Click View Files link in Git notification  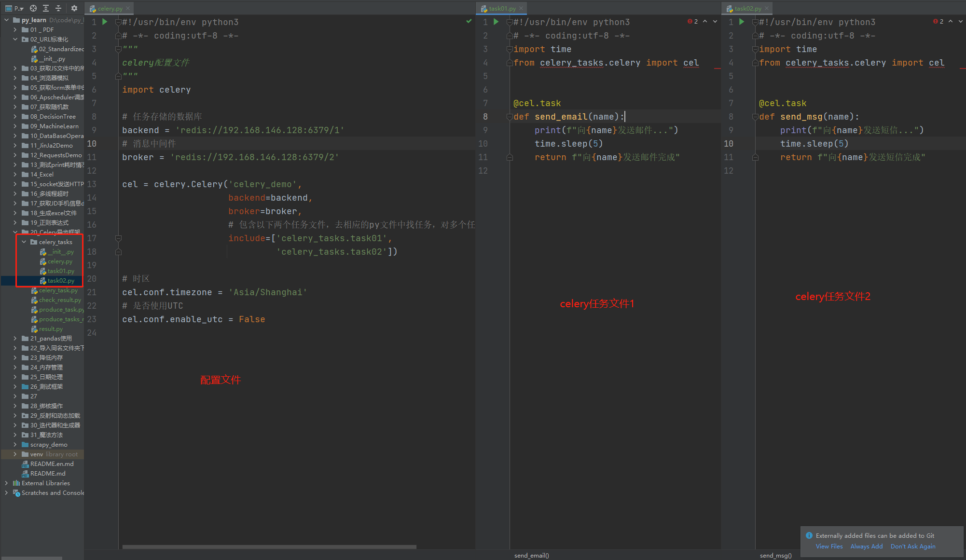(x=829, y=546)
